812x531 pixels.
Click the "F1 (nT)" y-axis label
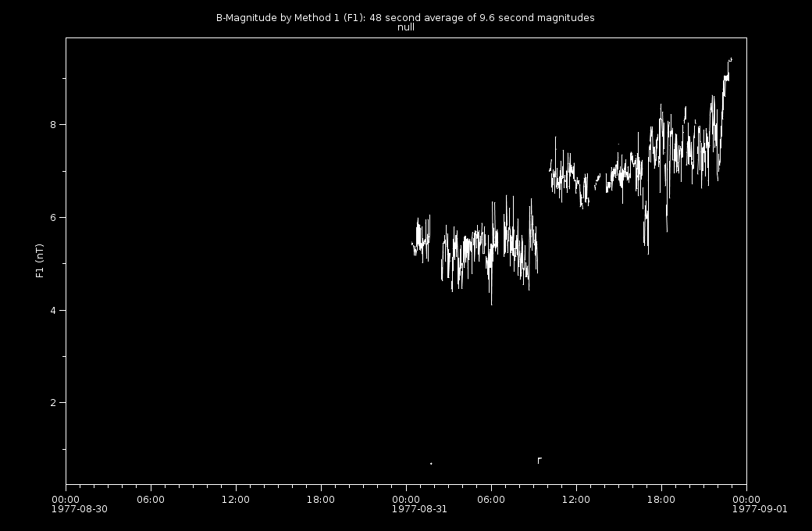pos(39,261)
